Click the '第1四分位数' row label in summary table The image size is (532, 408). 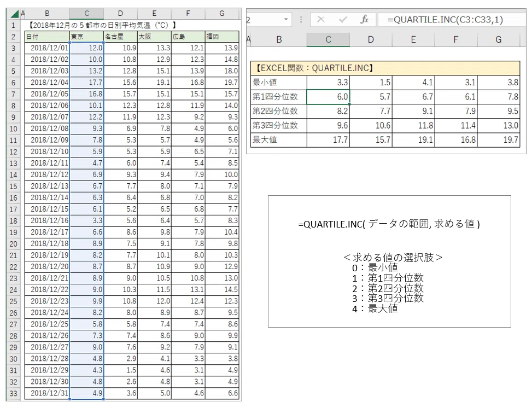pos(278,97)
